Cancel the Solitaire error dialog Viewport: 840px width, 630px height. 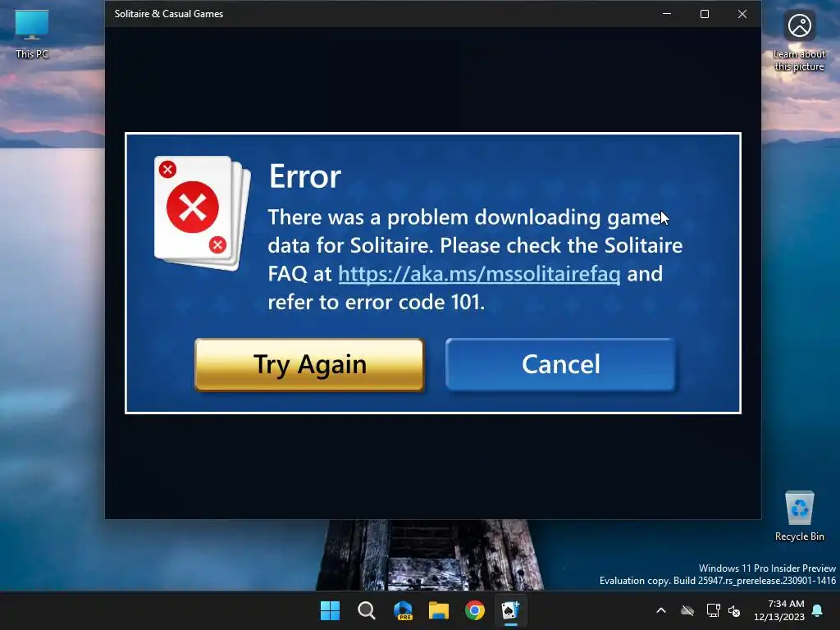pos(560,364)
